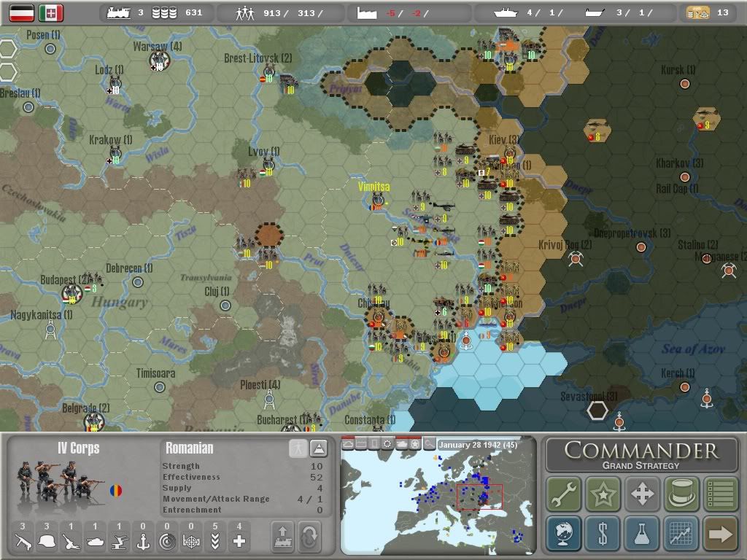Screen dimensions: 747x560
Task: Select the Ploesti (4) oil derrick icon
Action: click(x=269, y=399)
